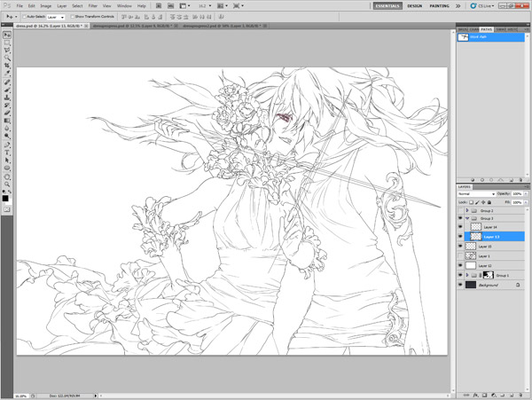Open the Auto-Select Layer dropdown
Screen dimensions: 532x400
click(56, 17)
